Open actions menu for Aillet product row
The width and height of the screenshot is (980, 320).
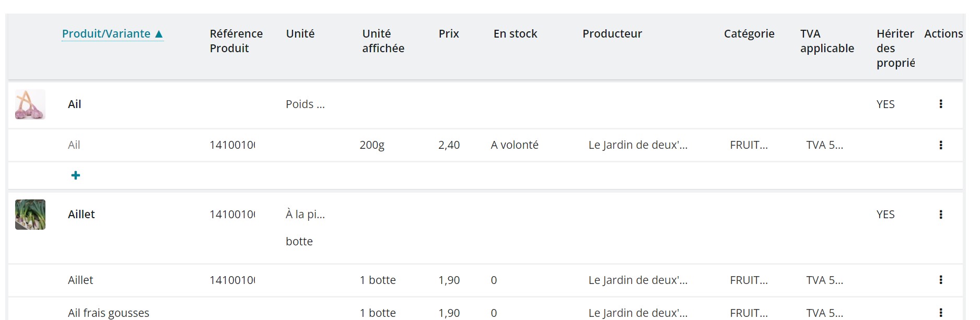(941, 215)
